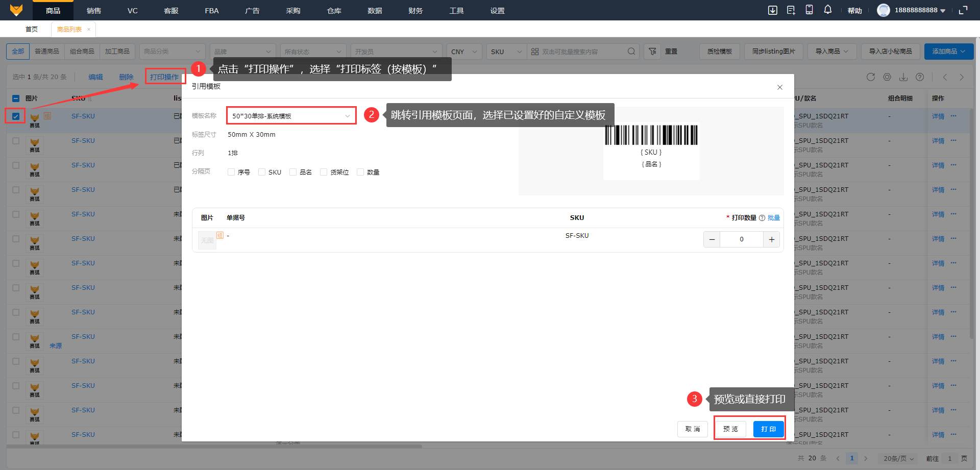Image resolution: width=980 pixels, height=470 pixels.
Task: Click the 预览 button
Action: pyautogui.click(x=730, y=429)
